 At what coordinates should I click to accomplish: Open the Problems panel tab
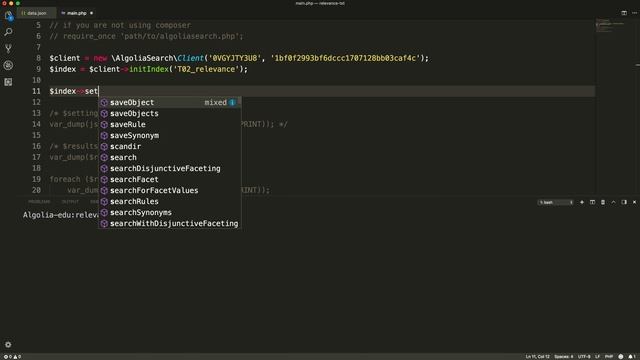point(39,202)
